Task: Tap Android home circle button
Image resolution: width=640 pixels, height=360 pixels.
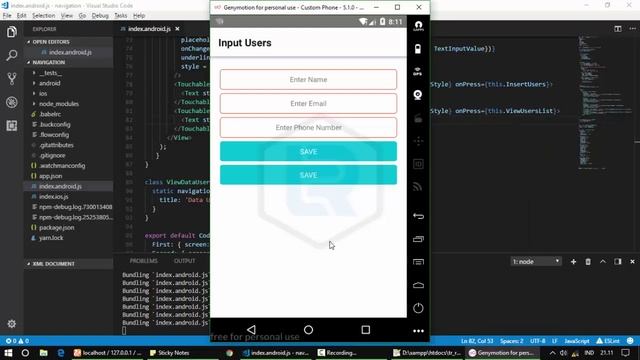Action: coord(309,329)
